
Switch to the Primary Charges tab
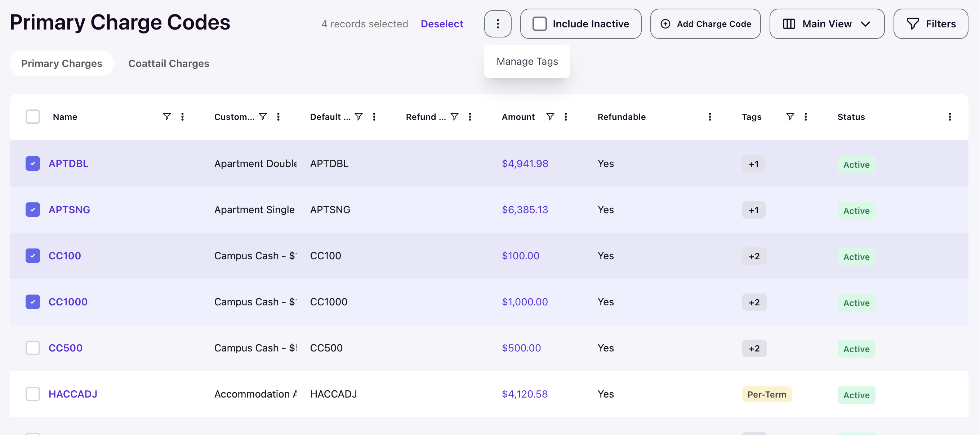(62, 63)
